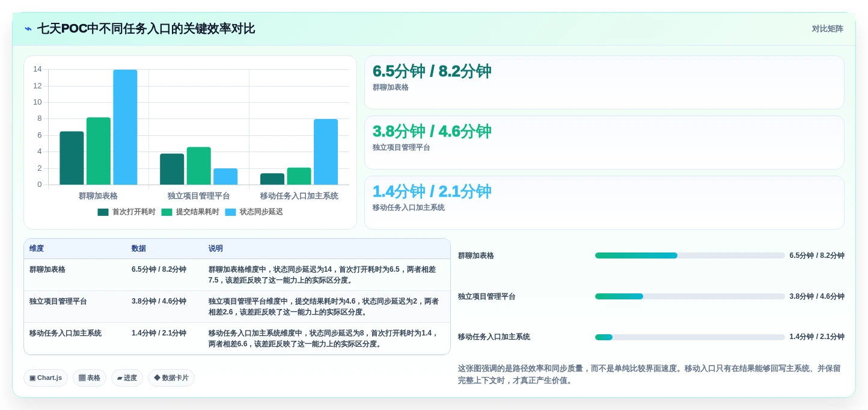Click the page title 七天POC中不同任务入口的关键效率对比
This screenshot has height=410, width=868.
coord(146,29)
